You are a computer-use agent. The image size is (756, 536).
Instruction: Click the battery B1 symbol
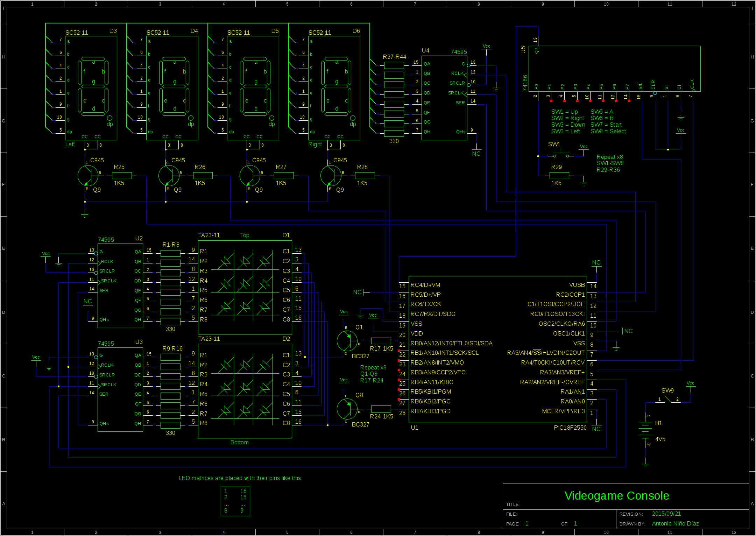645,430
